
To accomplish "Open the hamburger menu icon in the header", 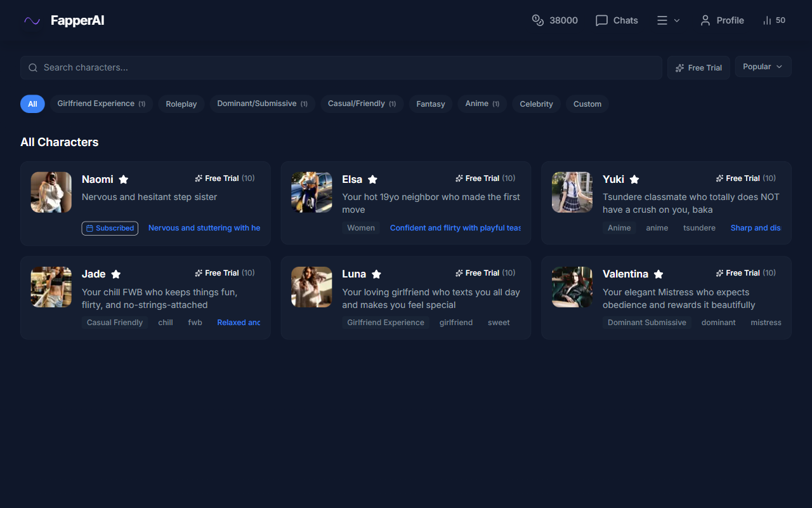I will coord(662,20).
